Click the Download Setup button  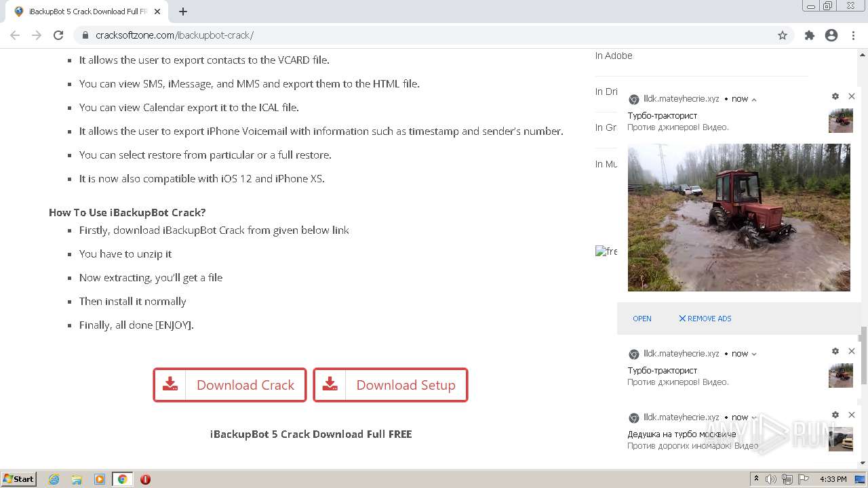(391, 385)
